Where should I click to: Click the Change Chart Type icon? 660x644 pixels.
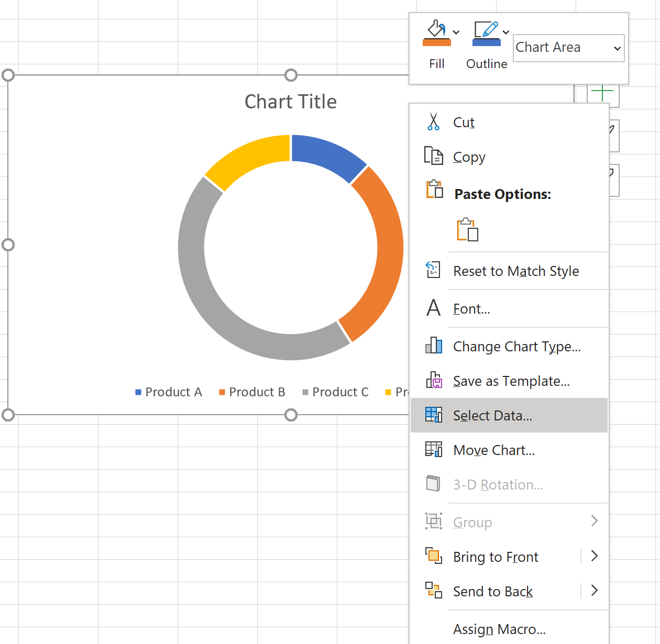[434, 346]
